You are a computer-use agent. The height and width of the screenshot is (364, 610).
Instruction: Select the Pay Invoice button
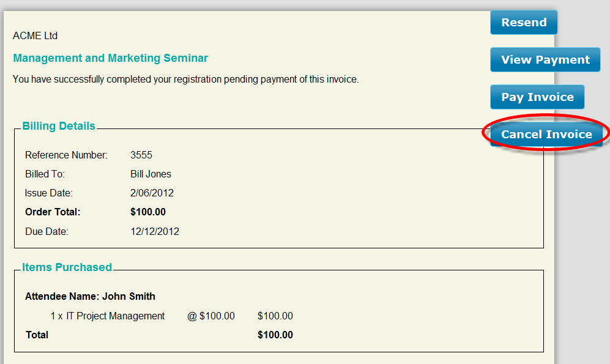537,97
